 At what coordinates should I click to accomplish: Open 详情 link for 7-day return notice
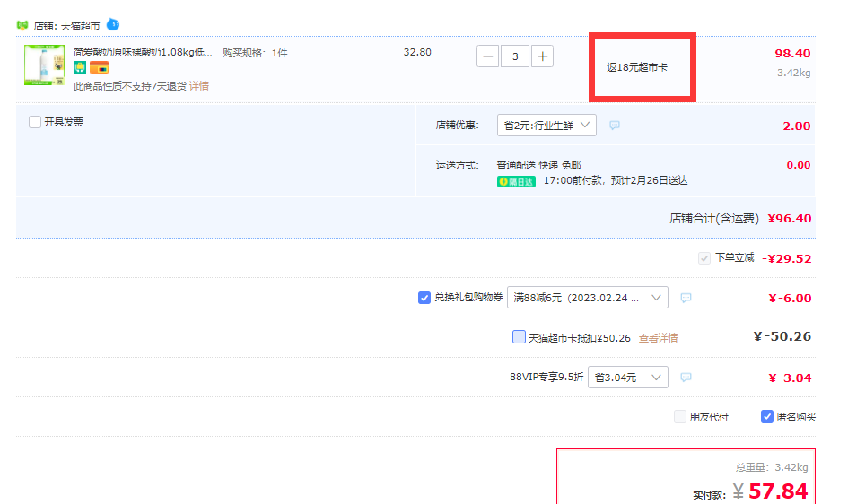(x=199, y=86)
